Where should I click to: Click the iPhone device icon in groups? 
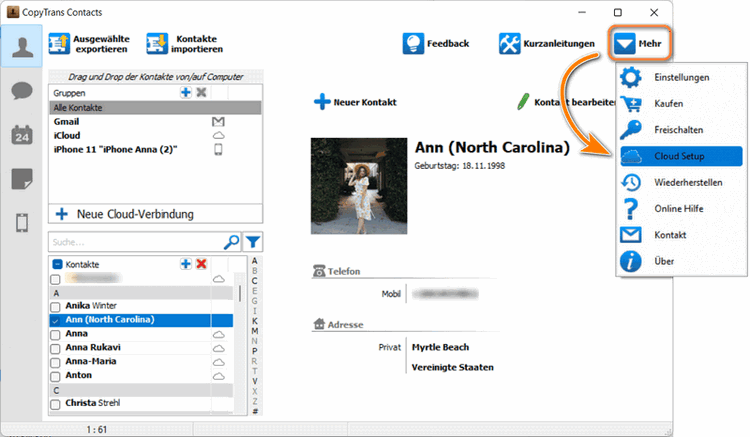click(x=218, y=150)
